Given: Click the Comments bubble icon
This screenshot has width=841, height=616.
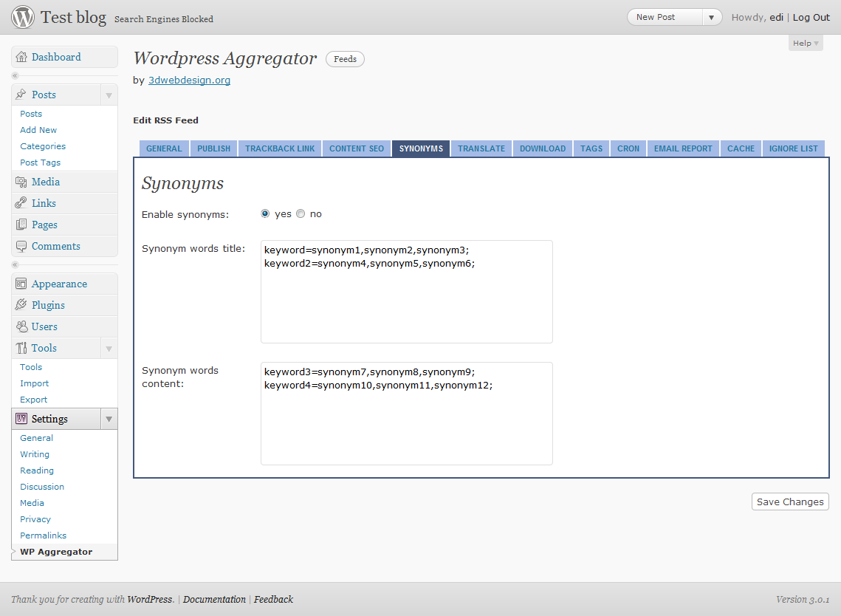Looking at the screenshot, I should (21, 246).
